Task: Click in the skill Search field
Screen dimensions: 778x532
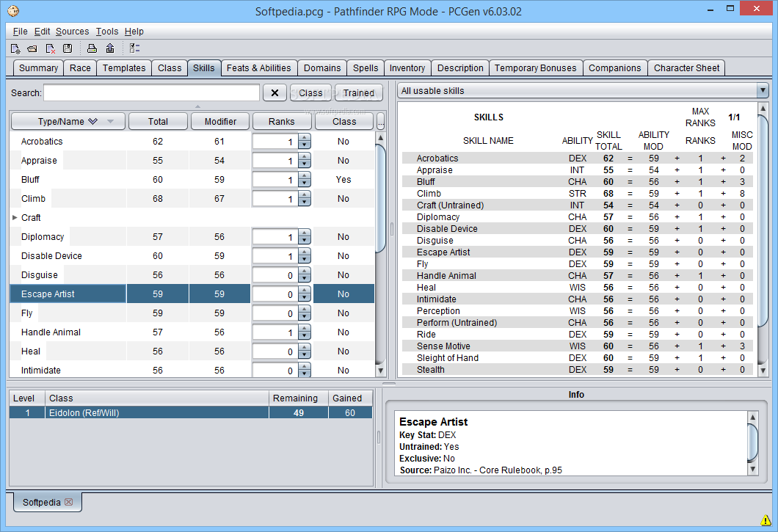Action: tap(151, 92)
